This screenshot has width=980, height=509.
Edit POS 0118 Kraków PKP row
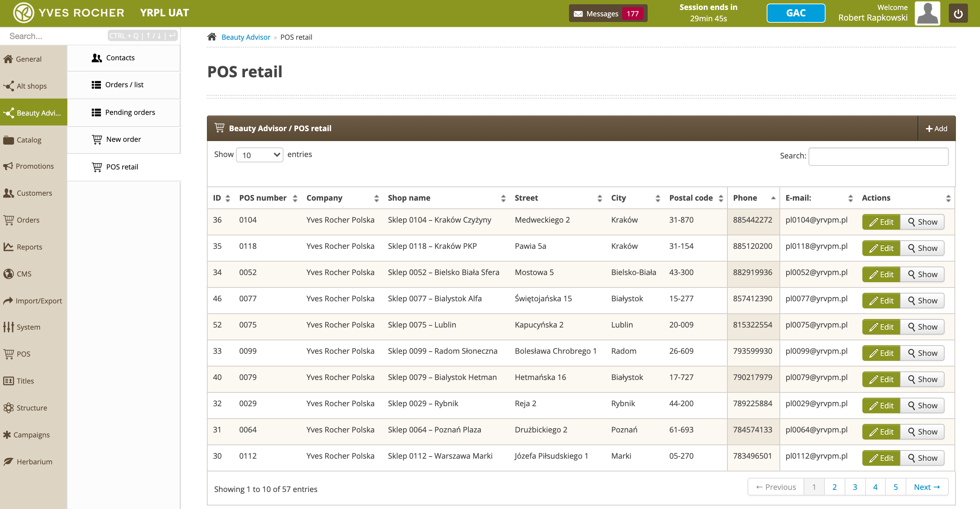[x=881, y=248]
